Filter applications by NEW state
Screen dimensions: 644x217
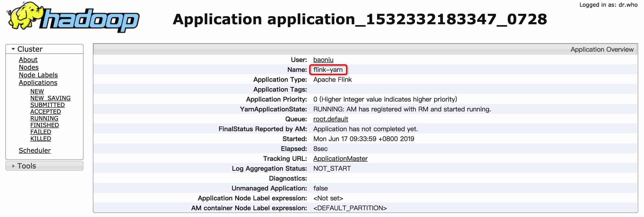(37, 91)
